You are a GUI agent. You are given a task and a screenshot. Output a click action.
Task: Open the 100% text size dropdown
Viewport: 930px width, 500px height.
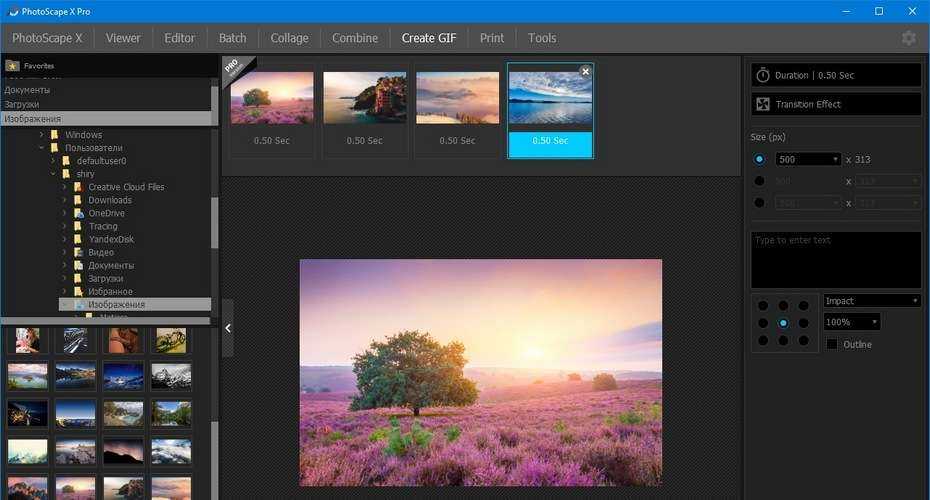[851, 322]
